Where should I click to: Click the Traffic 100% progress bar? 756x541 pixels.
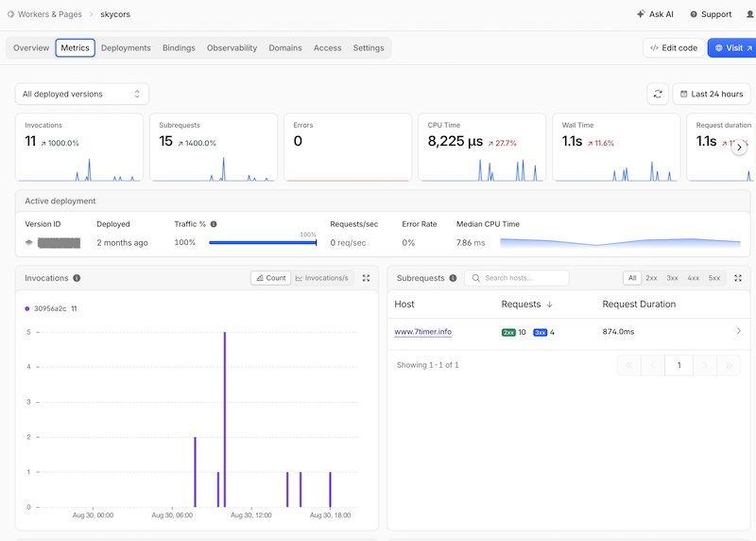pos(263,242)
